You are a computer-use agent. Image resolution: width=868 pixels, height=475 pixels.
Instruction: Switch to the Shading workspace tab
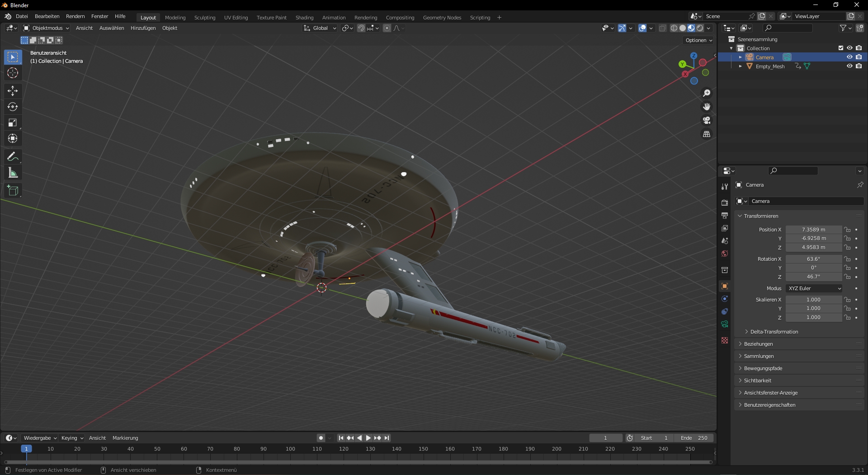tap(304, 18)
